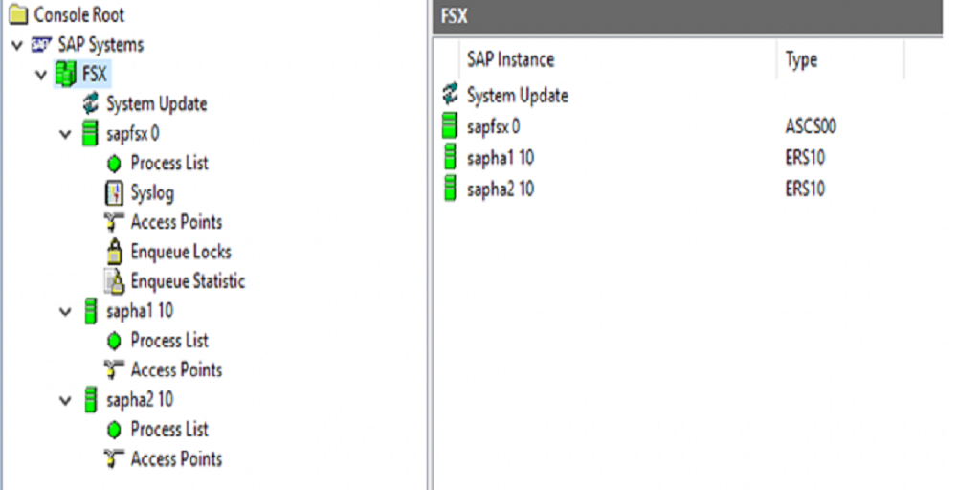
Task: Click the Process List icon under sapha1 10
Action: point(114,342)
